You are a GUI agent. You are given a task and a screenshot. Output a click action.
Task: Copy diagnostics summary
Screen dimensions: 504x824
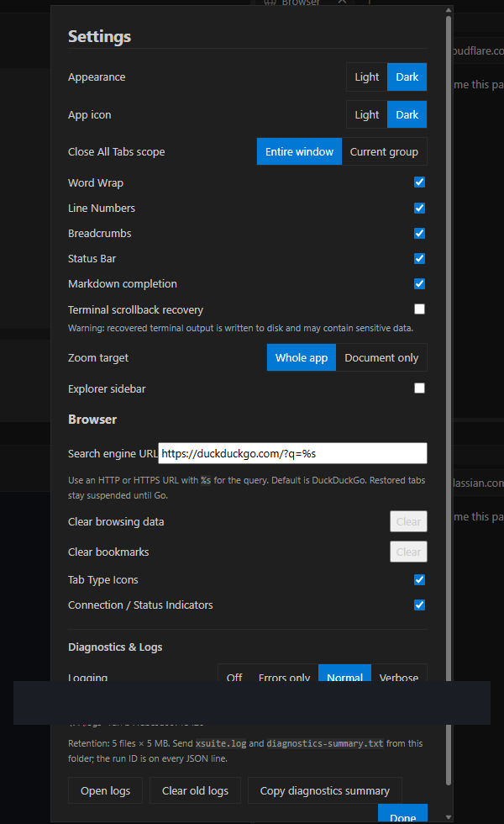click(x=325, y=790)
